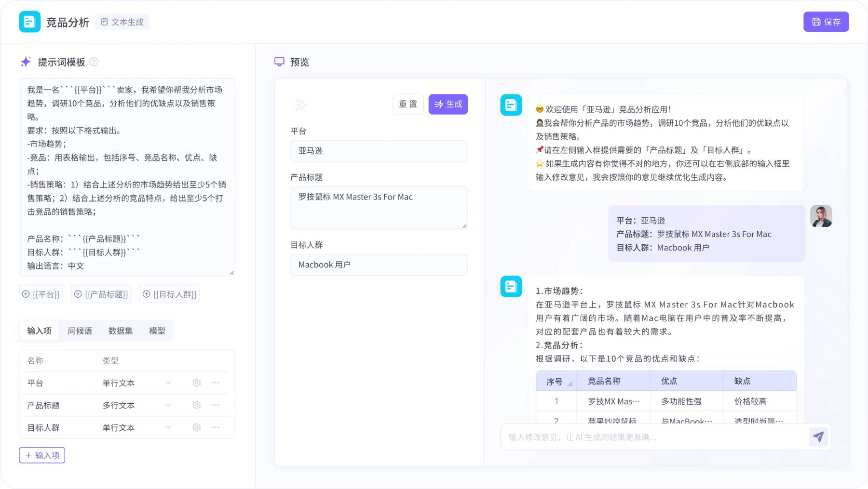Viewport: 868px width, 489px height.
Task: Click the assistant avatar icon in the chat
Action: [x=511, y=105]
